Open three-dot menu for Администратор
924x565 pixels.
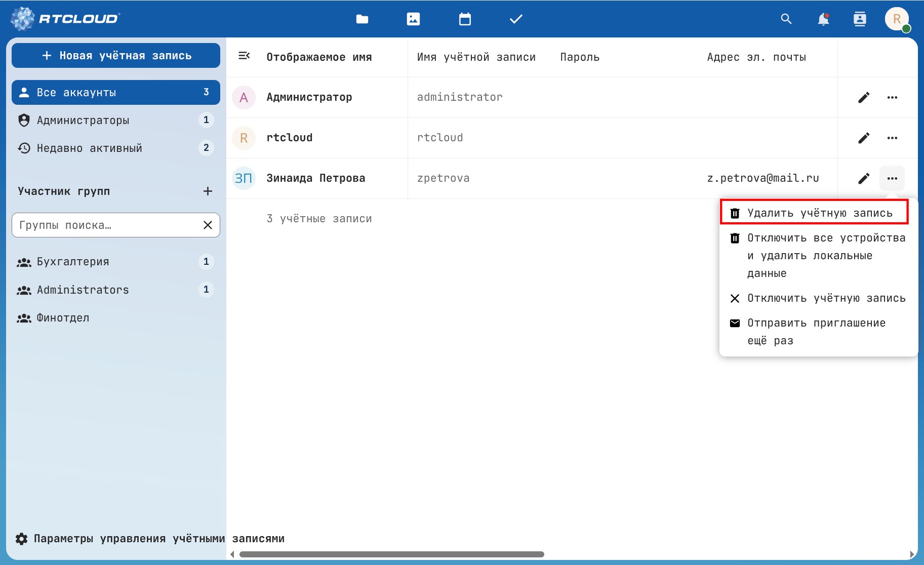[892, 97]
